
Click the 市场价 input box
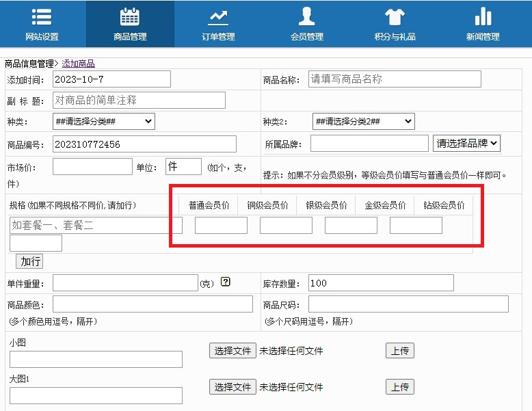(92, 167)
